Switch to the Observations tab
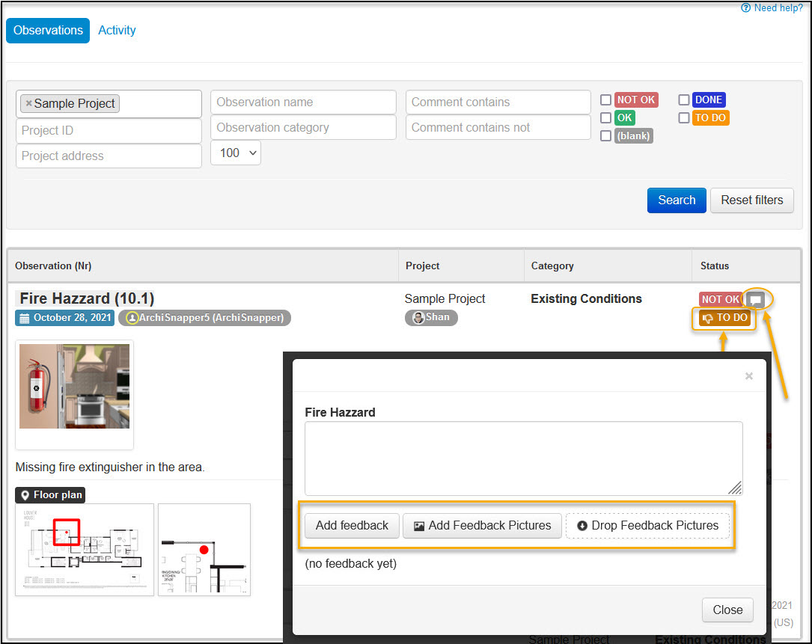This screenshot has height=644, width=812. coord(48,31)
